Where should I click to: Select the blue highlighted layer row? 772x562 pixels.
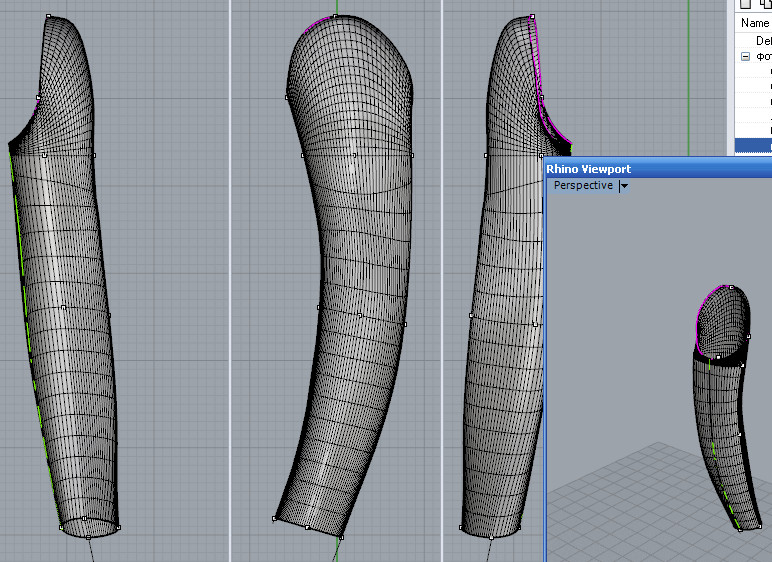point(753,146)
